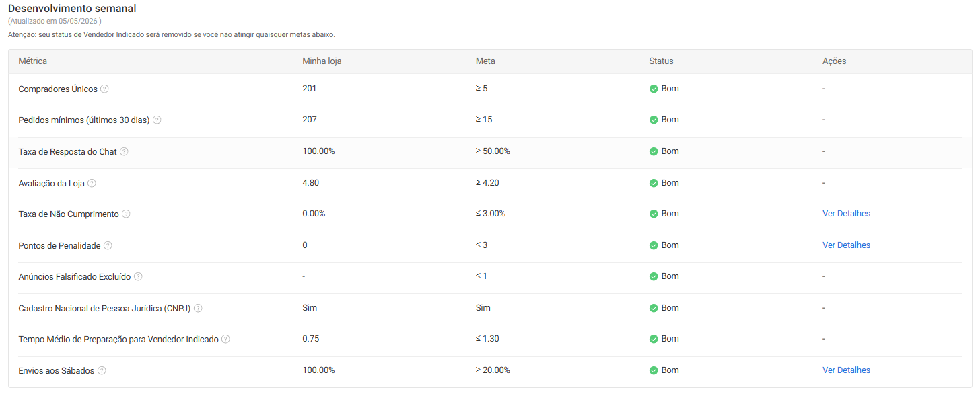The height and width of the screenshot is (398, 980).
Task: Click the Ações column header
Action: (x=834, y=61)
